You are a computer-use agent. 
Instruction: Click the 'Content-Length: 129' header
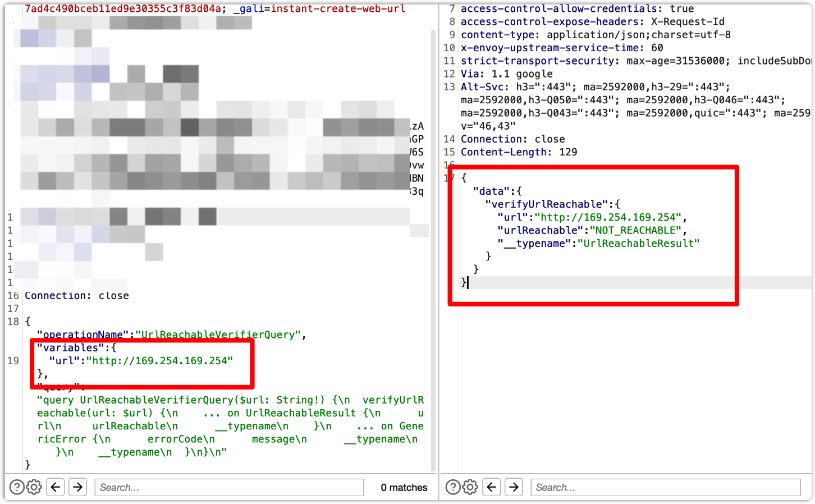click(519, 152)
